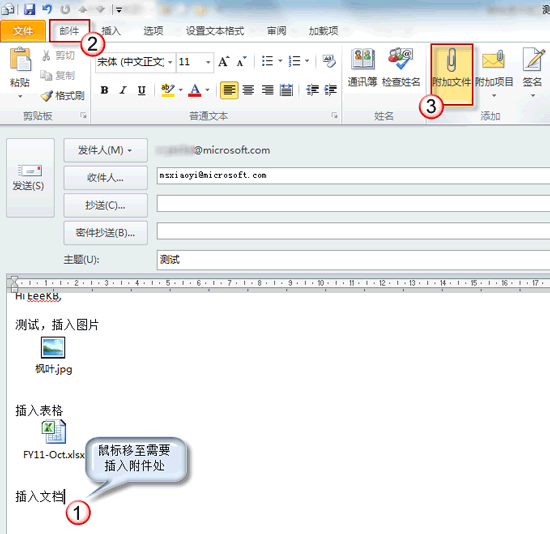Click the subject field containing 测试
This screenshot has width=550, height=534.
[x=353, y=260]
